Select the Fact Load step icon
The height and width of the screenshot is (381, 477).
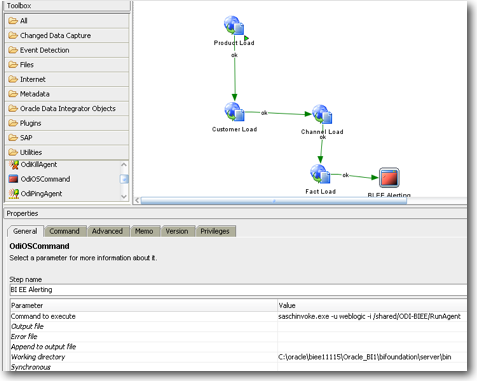coord(320,174)
